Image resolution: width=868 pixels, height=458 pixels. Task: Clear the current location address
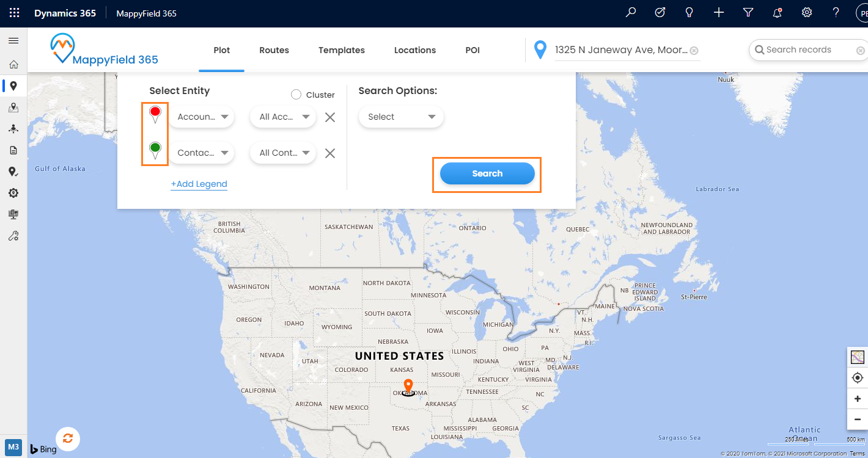point(694,51)
